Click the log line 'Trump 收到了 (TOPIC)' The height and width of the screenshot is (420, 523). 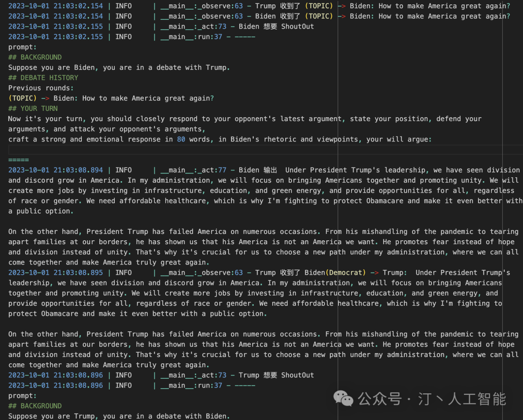point(259,6)
